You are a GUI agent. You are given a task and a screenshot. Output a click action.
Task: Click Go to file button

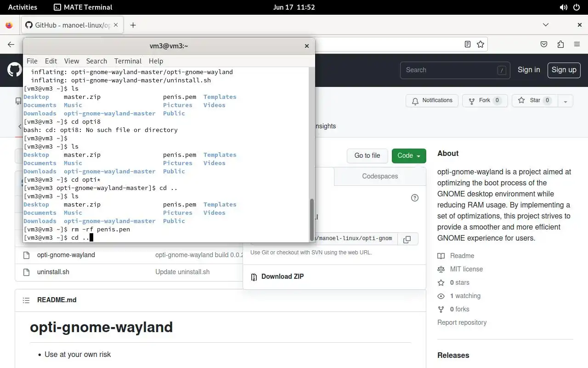click(x=367, y=155)
